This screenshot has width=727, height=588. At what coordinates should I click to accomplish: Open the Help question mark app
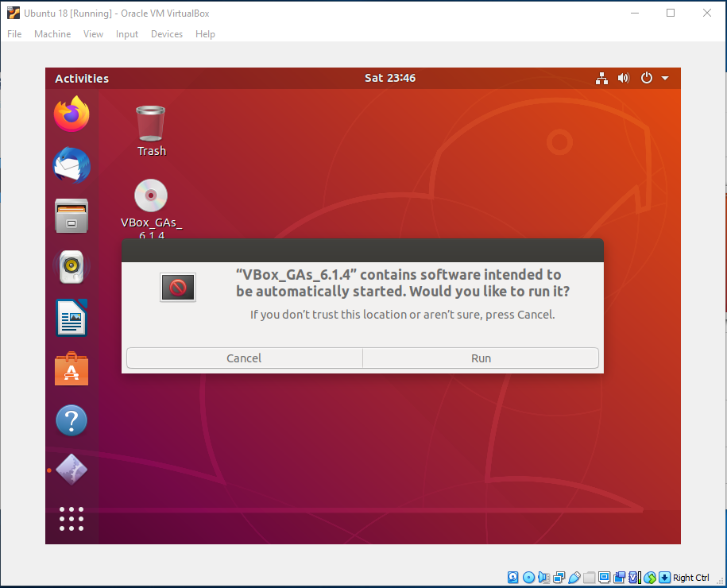pos(72,420)
